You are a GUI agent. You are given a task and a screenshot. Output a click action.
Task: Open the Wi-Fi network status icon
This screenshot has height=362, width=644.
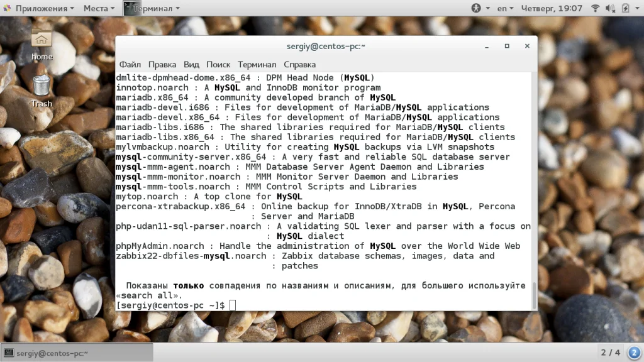[595, 8]
